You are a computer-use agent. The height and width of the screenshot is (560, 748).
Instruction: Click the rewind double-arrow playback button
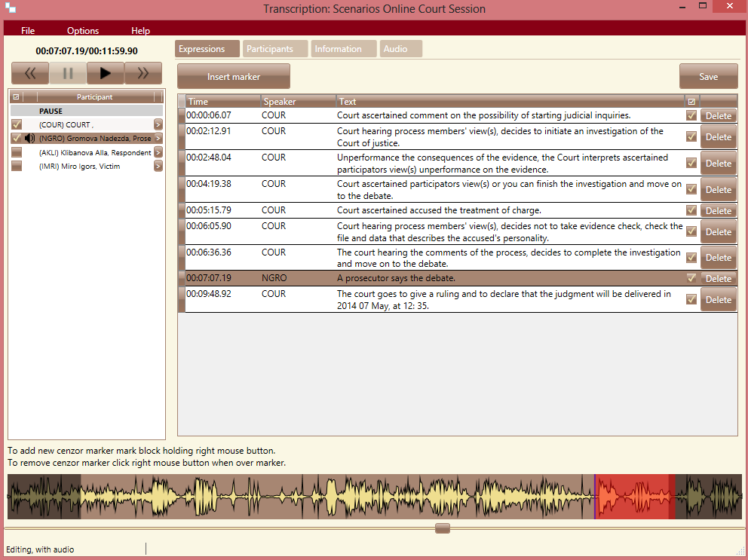30,73
